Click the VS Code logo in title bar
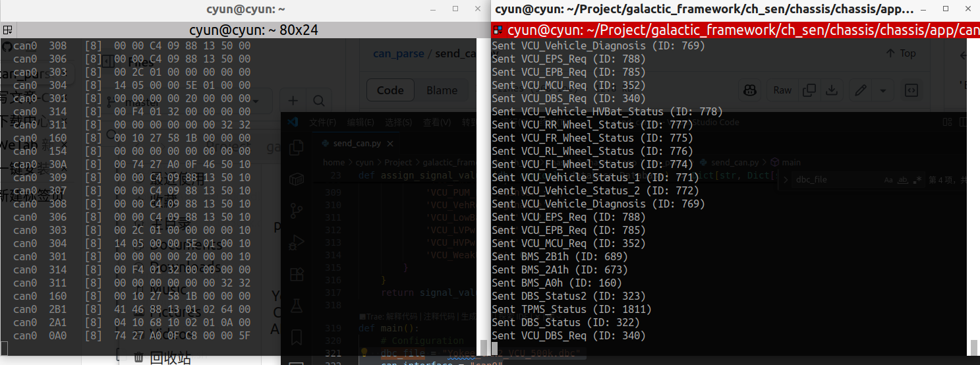Viewport: 980px width, 365px height. pos(294,122)
